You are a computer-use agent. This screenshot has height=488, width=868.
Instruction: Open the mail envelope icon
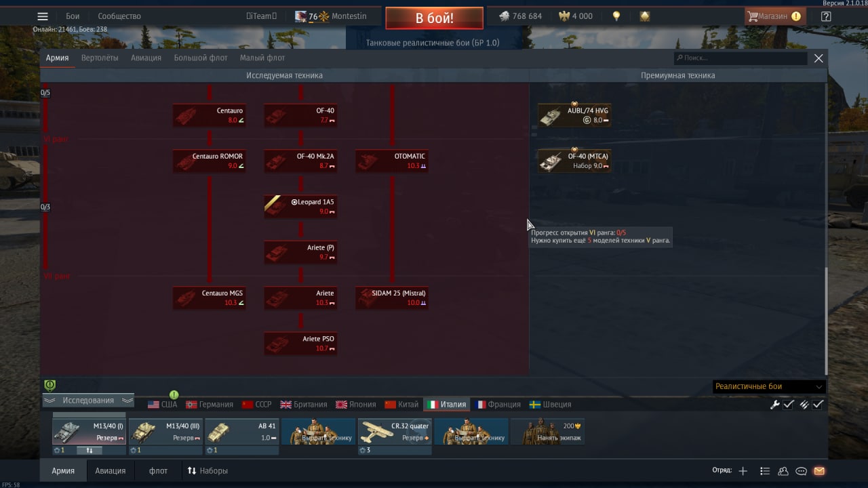819,471
